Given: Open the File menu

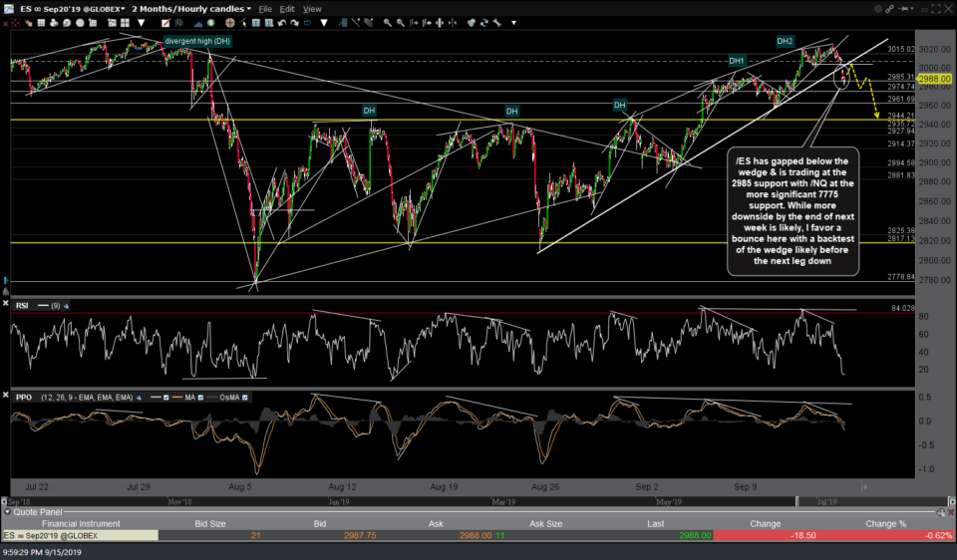Looking at the screenshot, I should pyautogui.click(x=265, y=9).
